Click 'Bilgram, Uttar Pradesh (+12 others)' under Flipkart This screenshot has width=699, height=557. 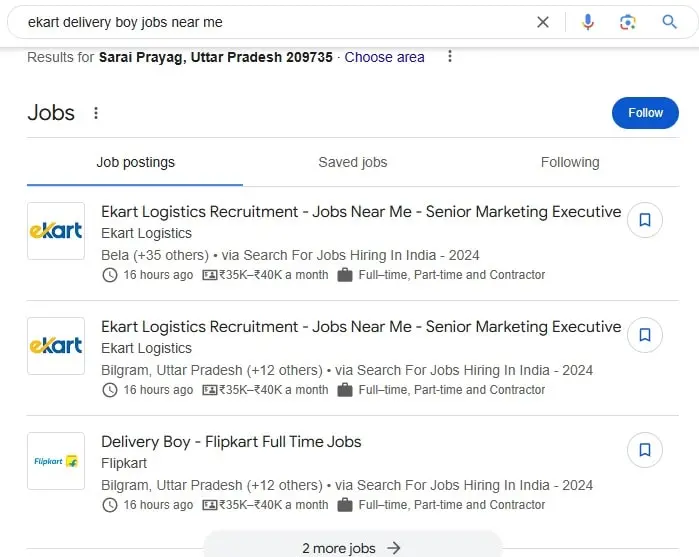pos(212,485)
